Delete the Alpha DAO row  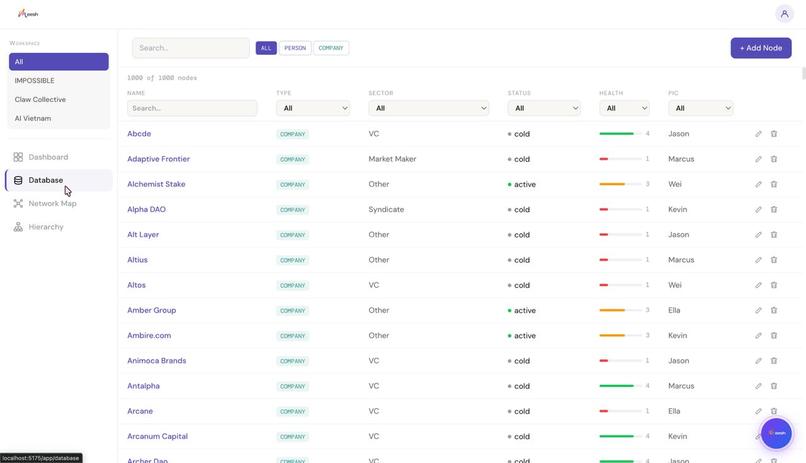click(774, 209)
